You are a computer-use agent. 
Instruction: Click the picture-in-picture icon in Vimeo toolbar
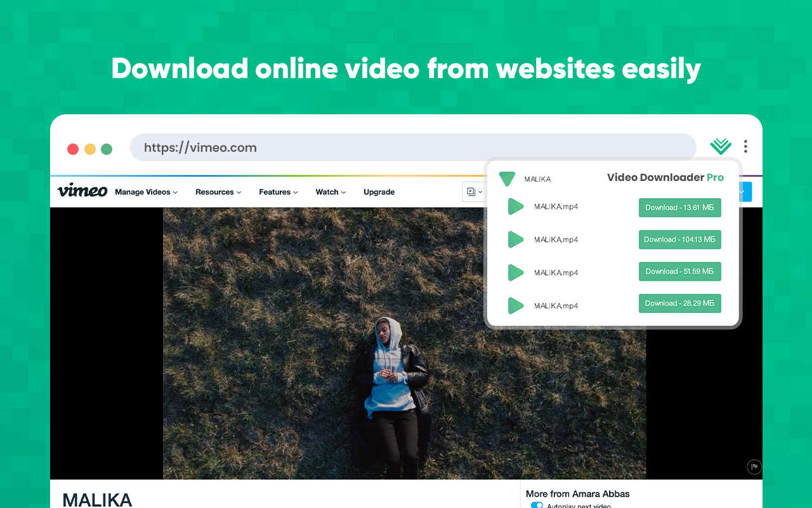(470, 191)
